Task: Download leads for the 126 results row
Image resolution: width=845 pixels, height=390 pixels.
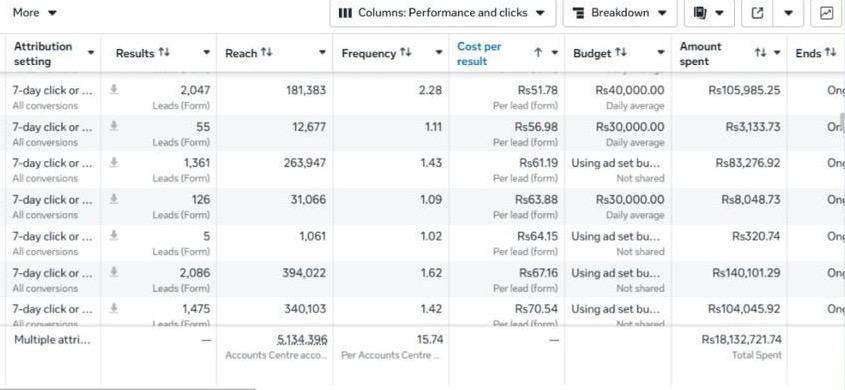Action: [x=114, y=199]
